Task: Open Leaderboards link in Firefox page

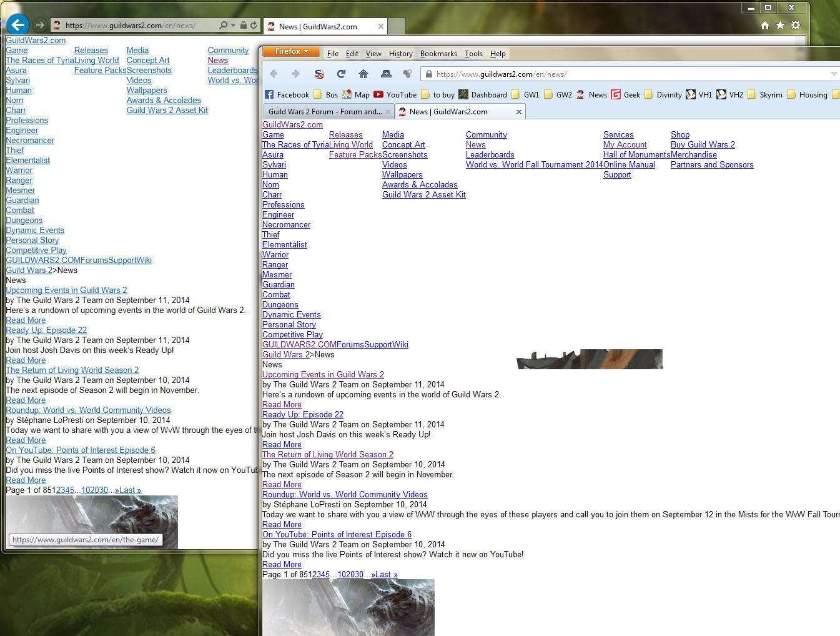Action: tap(490, 155)
